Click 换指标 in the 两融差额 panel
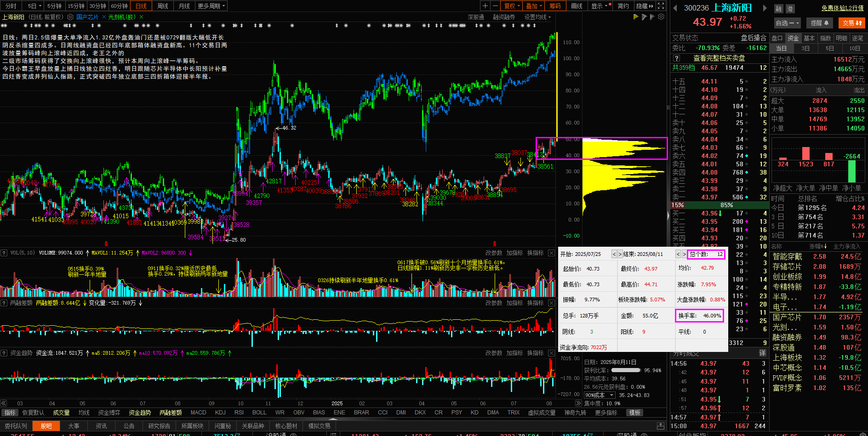 535,303
